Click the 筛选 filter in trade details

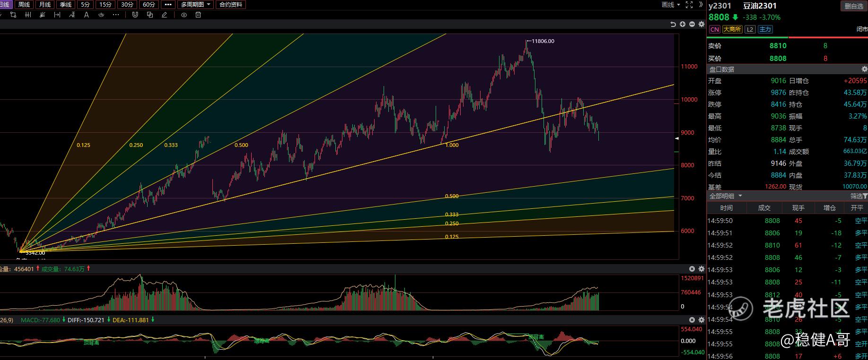[x=858, y=196]
